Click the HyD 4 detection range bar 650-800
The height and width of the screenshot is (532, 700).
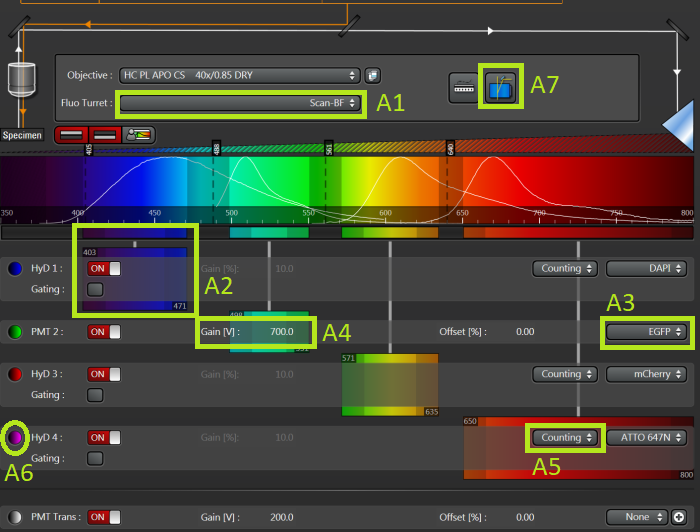(x=579, y=448)
